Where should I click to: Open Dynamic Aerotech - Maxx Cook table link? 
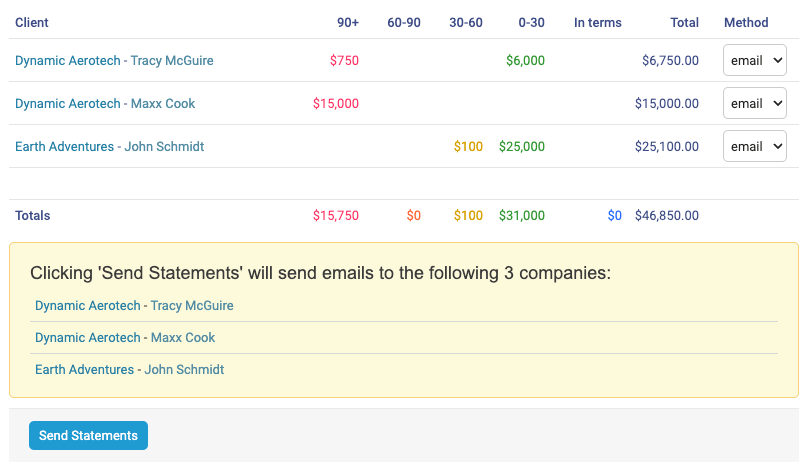pos(105,104)
